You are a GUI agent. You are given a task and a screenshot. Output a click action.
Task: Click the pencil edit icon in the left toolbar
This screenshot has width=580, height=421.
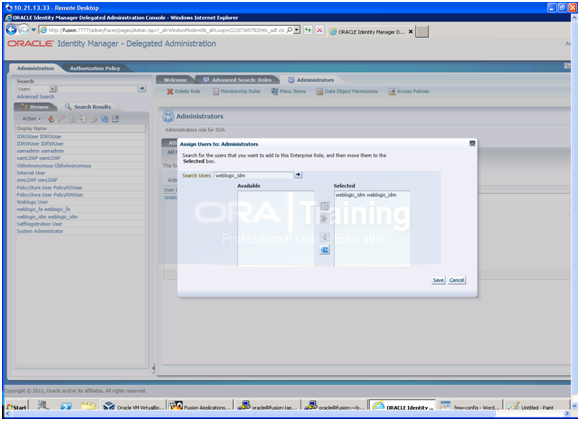(x=61, y=119)
